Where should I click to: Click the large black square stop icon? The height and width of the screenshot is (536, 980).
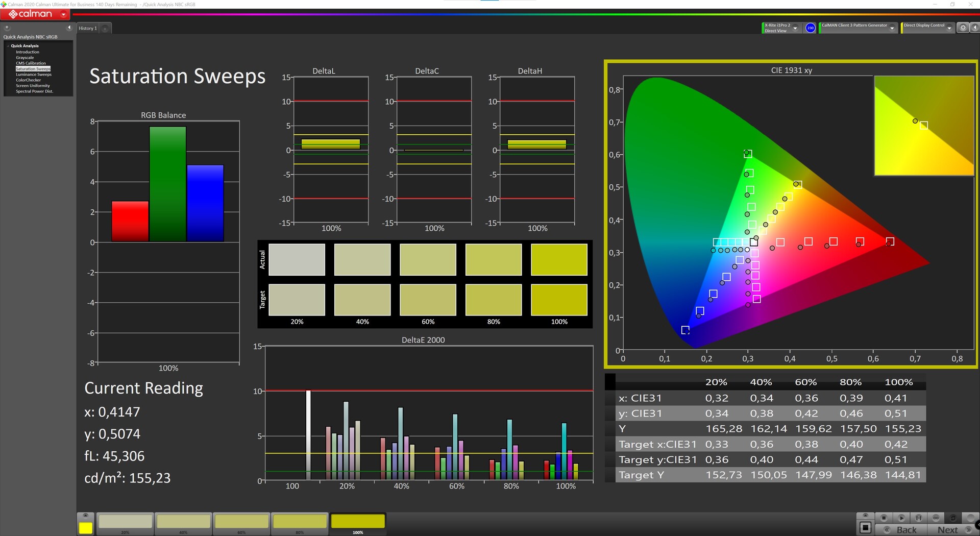[865, 528]
